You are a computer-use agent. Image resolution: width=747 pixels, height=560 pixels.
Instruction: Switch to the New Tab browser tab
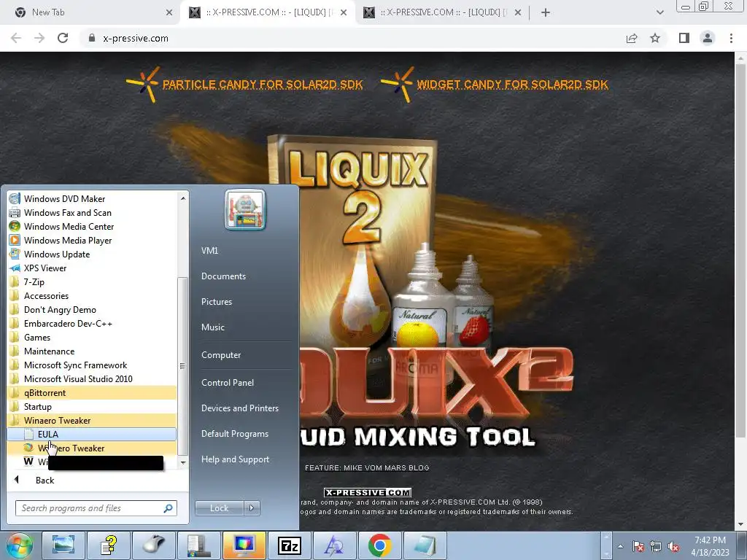[x=90, y=12]
